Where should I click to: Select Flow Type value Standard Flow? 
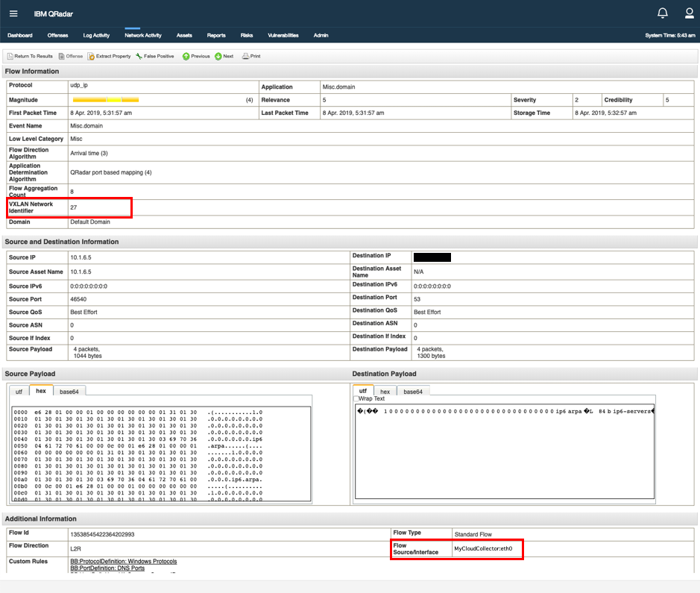tap(473, 535)
